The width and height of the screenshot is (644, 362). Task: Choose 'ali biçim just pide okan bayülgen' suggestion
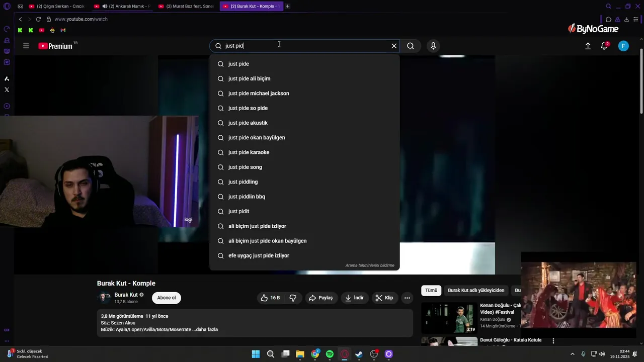[x=304, y=241]
